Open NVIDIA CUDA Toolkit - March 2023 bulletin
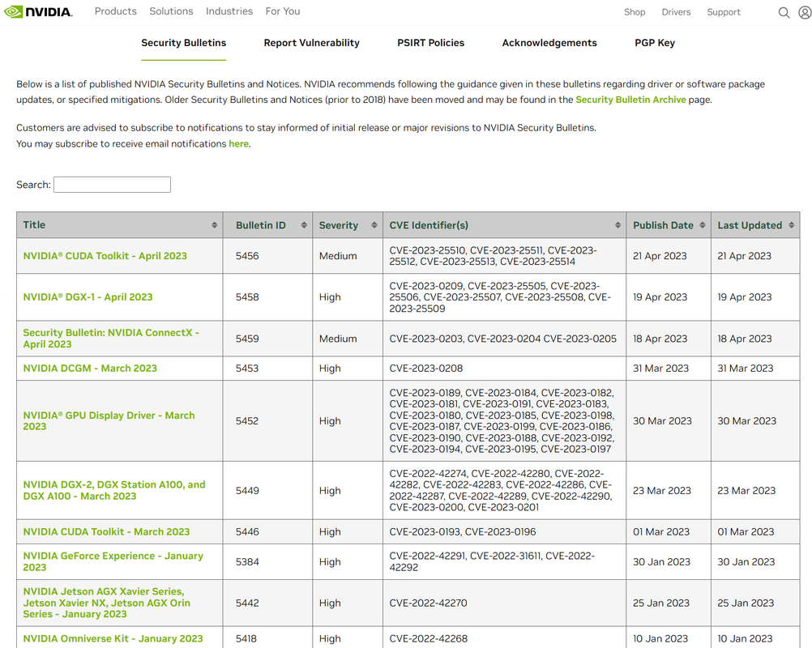The height and width of the screenshot is (648, 812). click(x=107, y=531)
